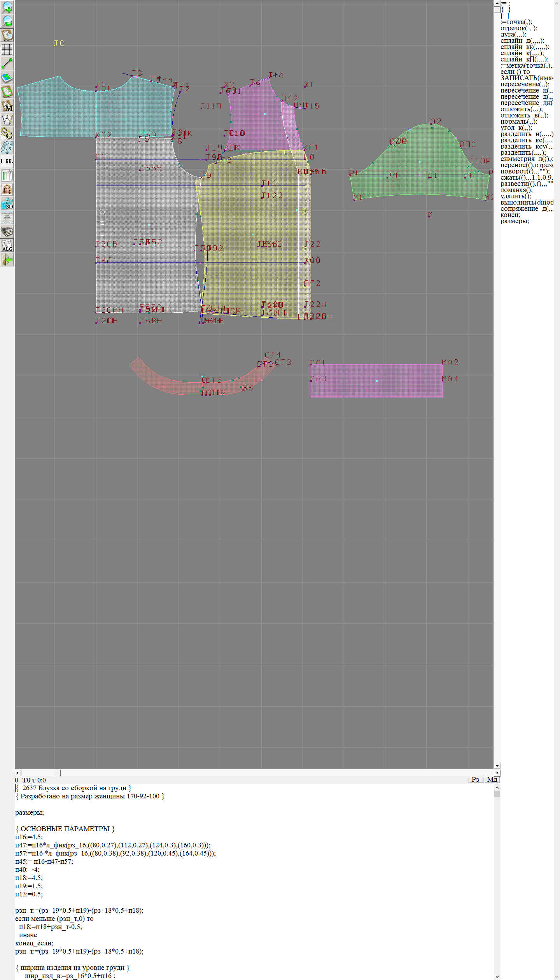This screenshot has width=560, height=980.
Task: Click the woman's face portrait icon
Action: point(7,189)
